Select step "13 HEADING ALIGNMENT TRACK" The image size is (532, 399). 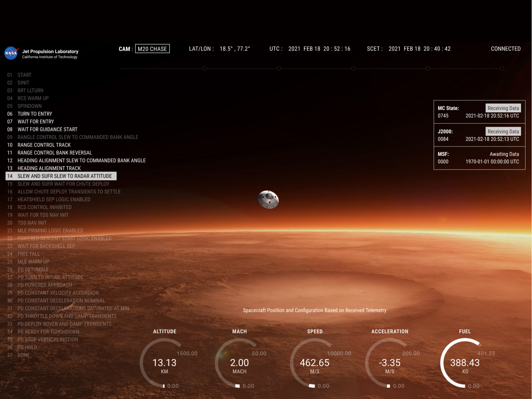coord(44,168)
